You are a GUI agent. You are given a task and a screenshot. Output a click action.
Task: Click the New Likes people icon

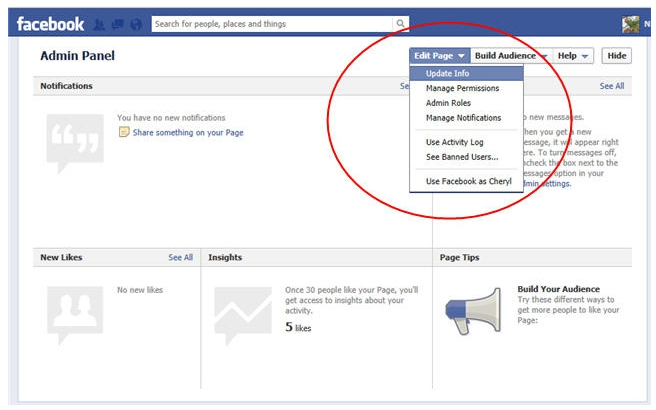pyautogui.click(x=75, y=315)
